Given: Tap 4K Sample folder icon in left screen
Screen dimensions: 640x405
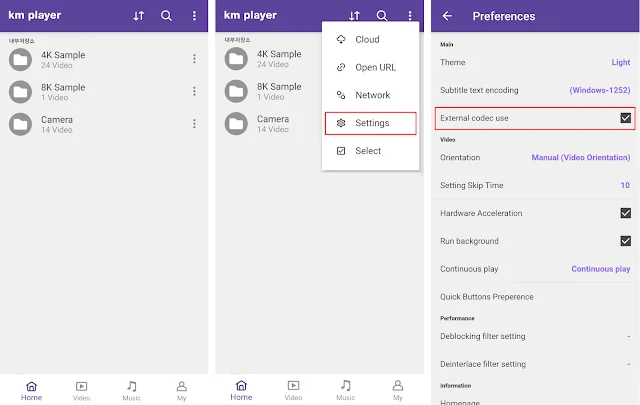Looking at the screenshot, I should (20, 60).
